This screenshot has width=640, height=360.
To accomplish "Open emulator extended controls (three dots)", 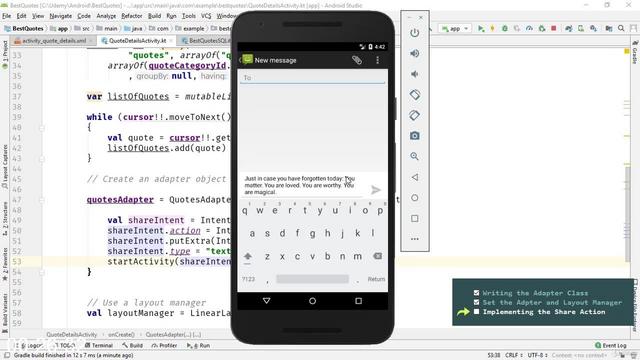I will tap(414, 239).
